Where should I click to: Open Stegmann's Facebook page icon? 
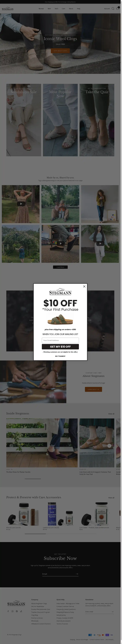pos(8,611)
